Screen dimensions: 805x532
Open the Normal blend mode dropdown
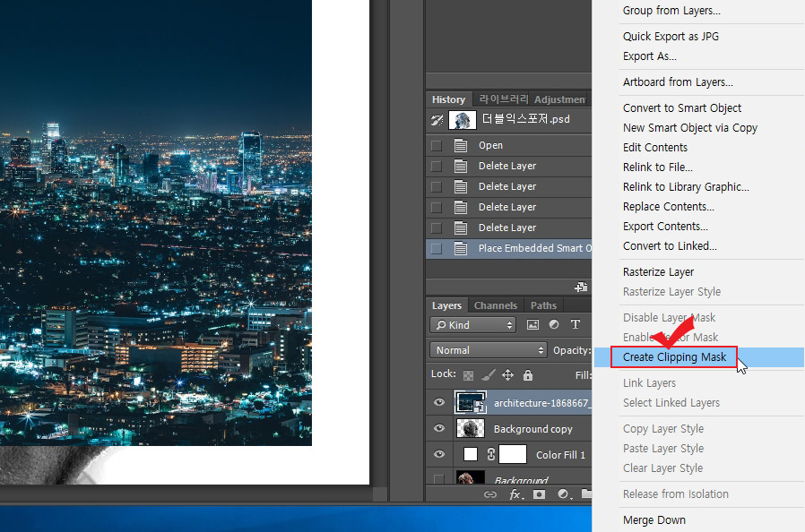click(488, 350)
